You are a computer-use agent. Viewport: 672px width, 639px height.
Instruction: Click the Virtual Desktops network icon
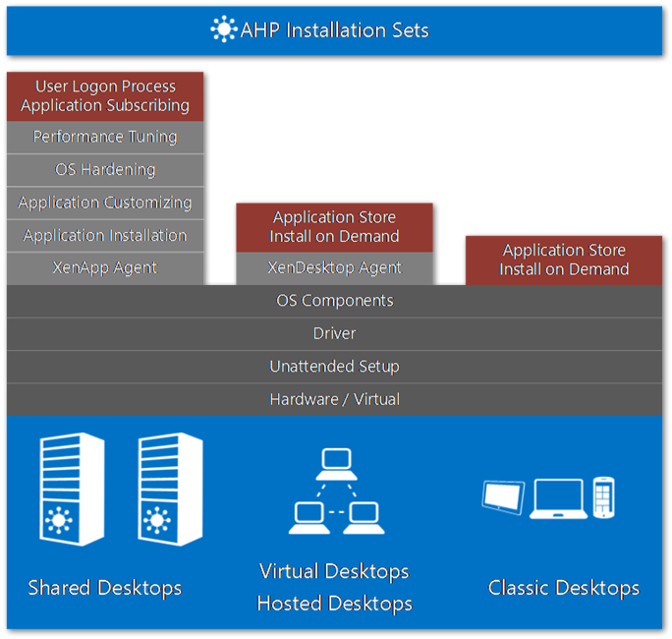click(336, 491)
